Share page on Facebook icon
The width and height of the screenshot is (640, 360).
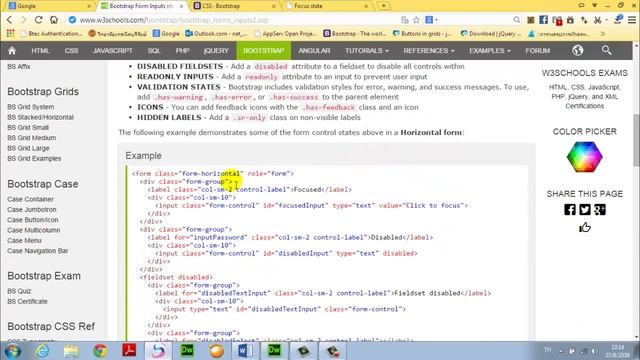570,210
